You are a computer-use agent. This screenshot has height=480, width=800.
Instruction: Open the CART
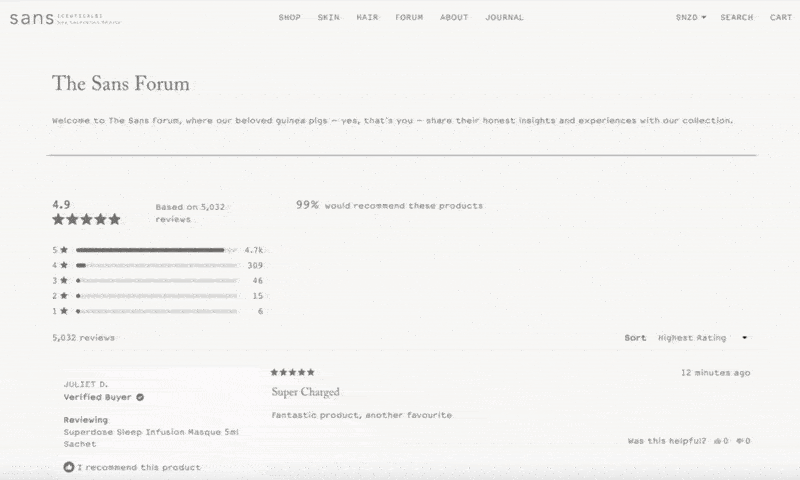tap(781, 17)
